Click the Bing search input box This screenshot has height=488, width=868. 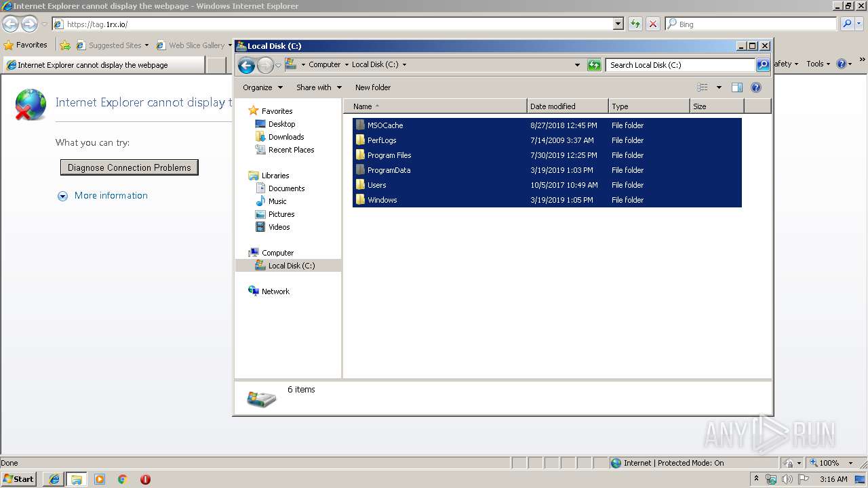(x=751, y=24)
